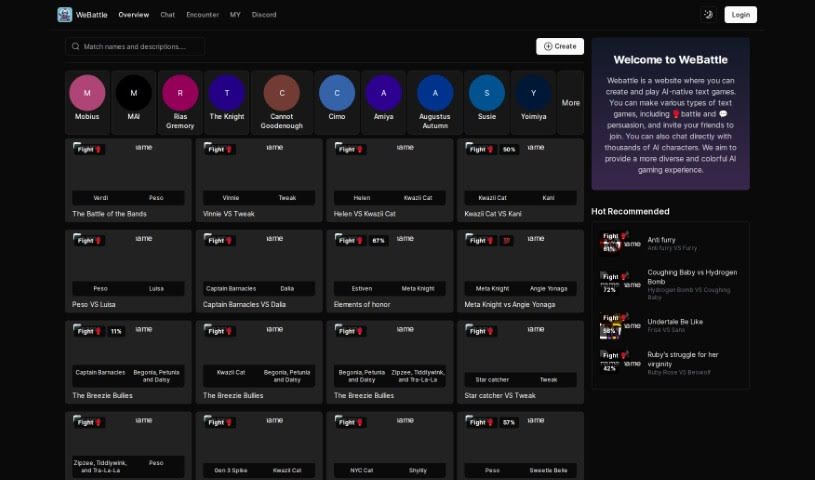Viewport: 815px width, 480px height.
Task: Click the Welcome to WeBattle heading
Action: pyautogui.click(x=671, y=60)
